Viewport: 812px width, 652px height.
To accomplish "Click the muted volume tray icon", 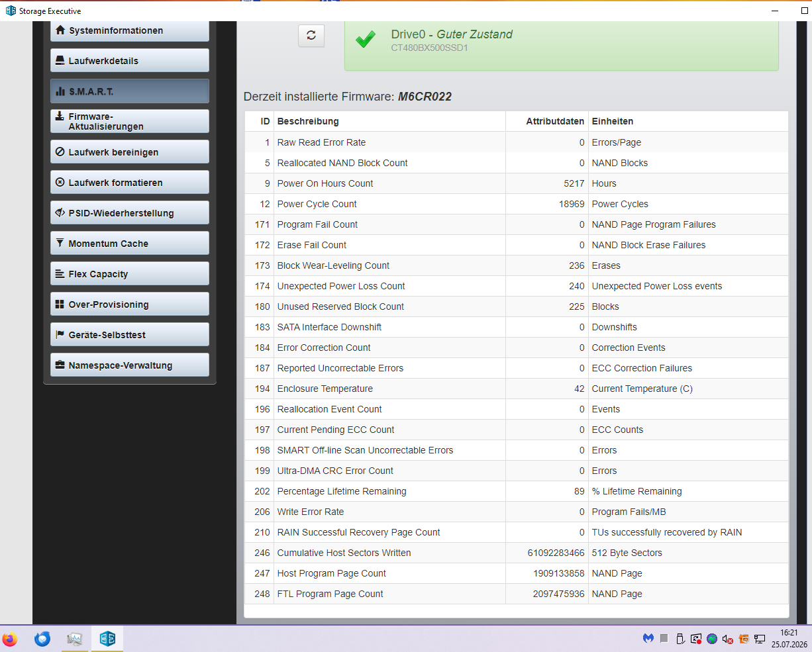I will [728, 639].
